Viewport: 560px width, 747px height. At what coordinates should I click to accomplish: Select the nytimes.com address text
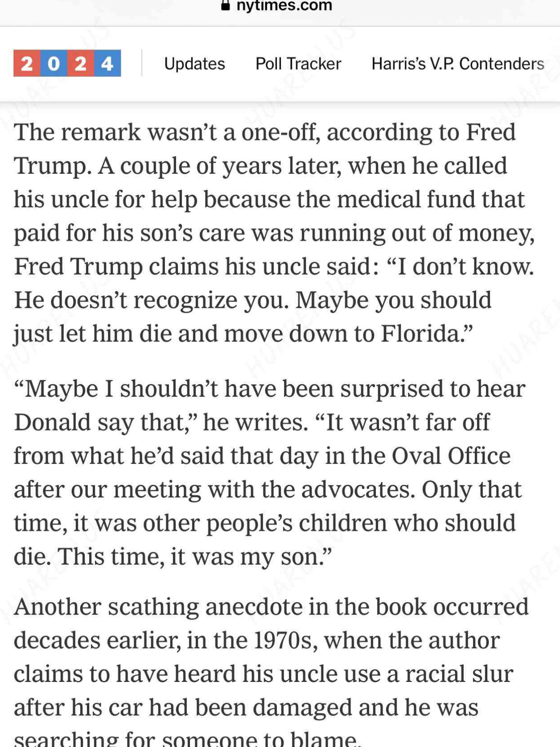284,5
